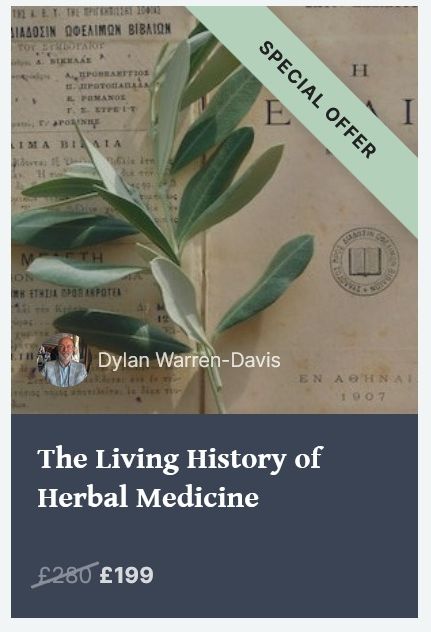Click the EN AΘHNAI text on cover
The image size is (431, 632).
point(356,379)
